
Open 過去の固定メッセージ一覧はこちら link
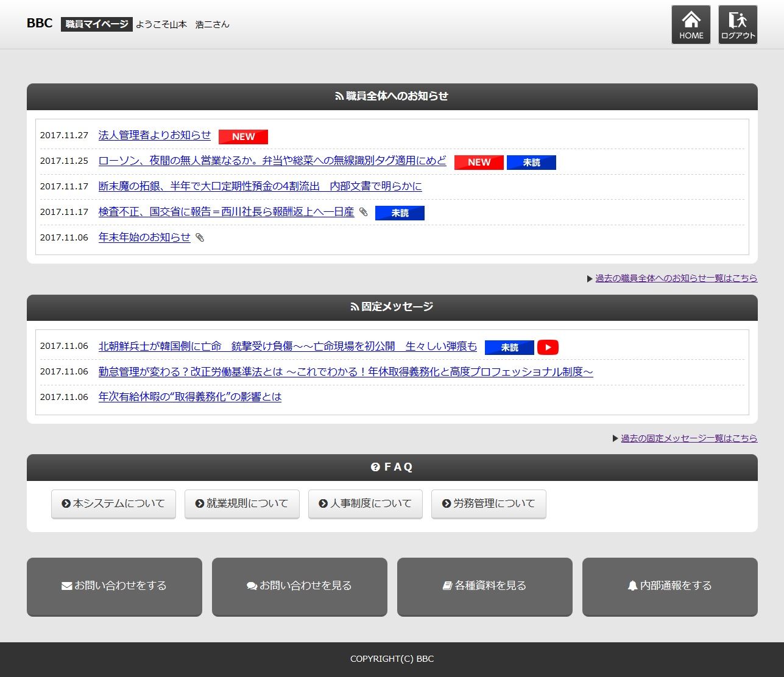tap(689, 438)
